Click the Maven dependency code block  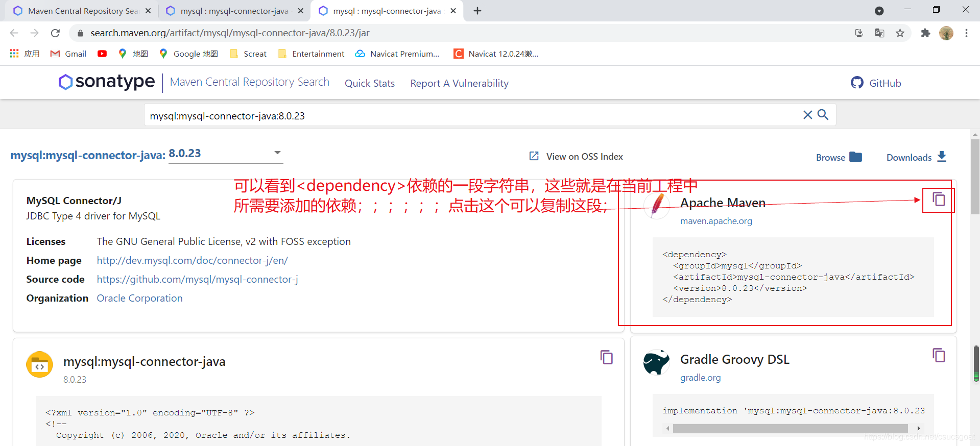793,277
